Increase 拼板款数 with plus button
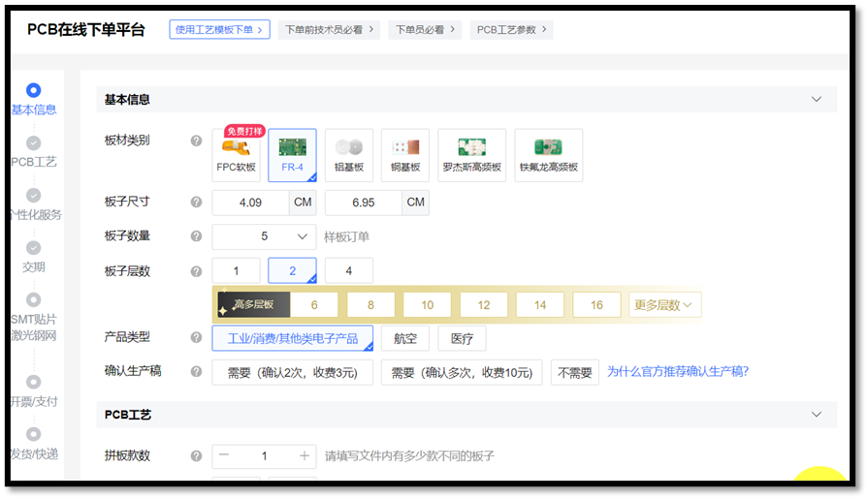 pos(305,455)
